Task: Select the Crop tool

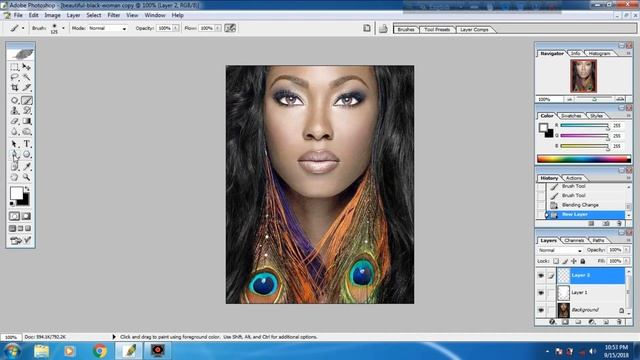Action: click(14, 88)
